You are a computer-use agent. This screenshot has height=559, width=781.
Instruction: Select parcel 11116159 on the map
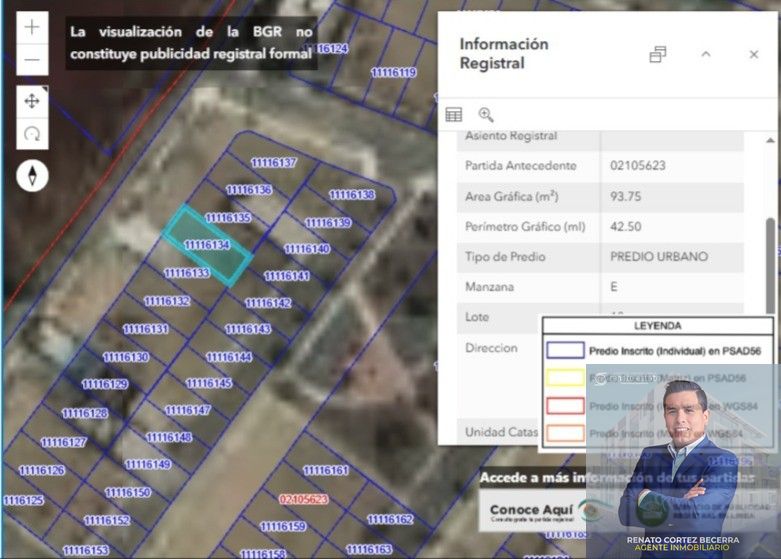283,526
